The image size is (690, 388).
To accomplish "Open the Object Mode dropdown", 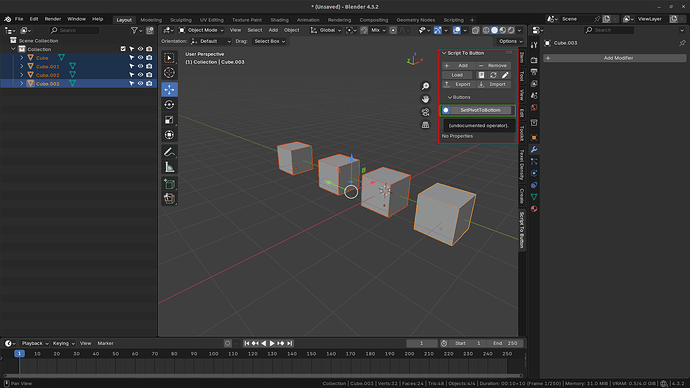I will [x=202, y=30].
